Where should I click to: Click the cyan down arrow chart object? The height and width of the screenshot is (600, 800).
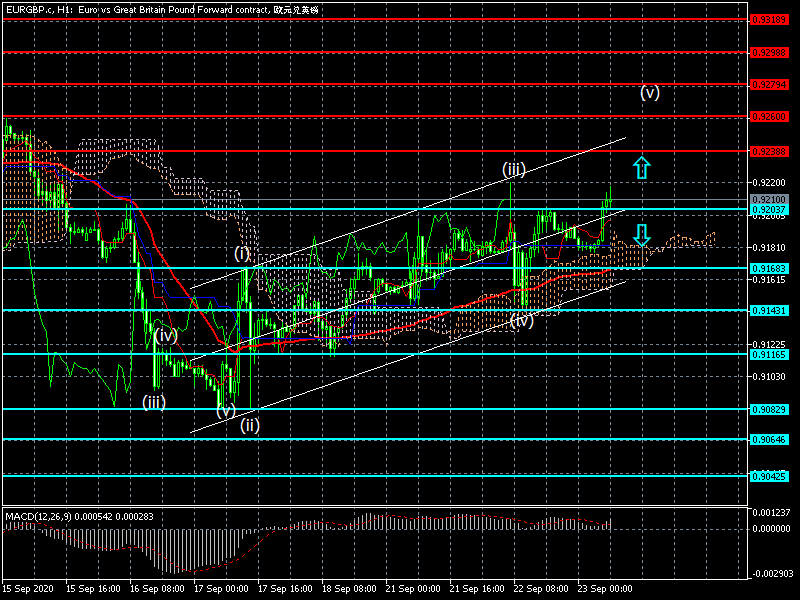[642, 235]
